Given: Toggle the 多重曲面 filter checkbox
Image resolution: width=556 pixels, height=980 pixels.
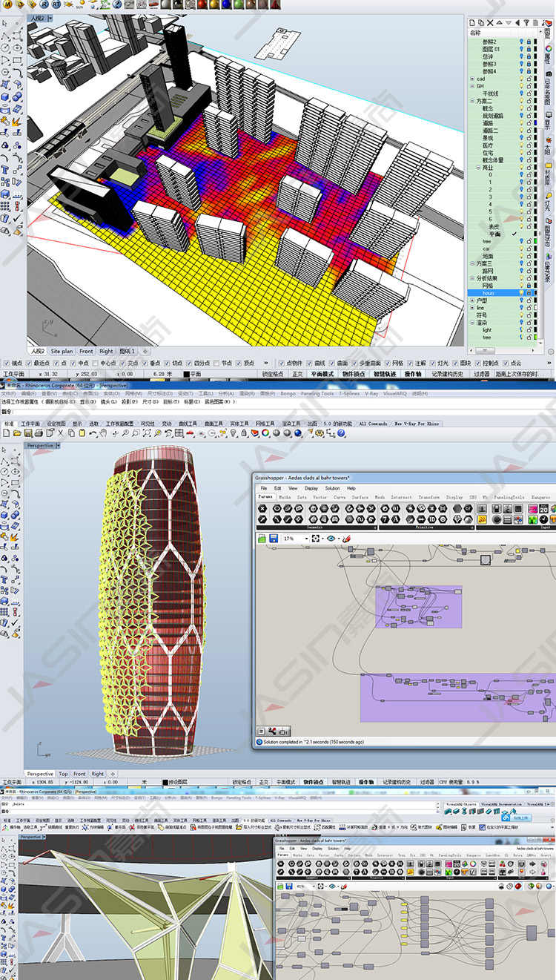Looking at the screenshot, I should (x=354, y=363).
